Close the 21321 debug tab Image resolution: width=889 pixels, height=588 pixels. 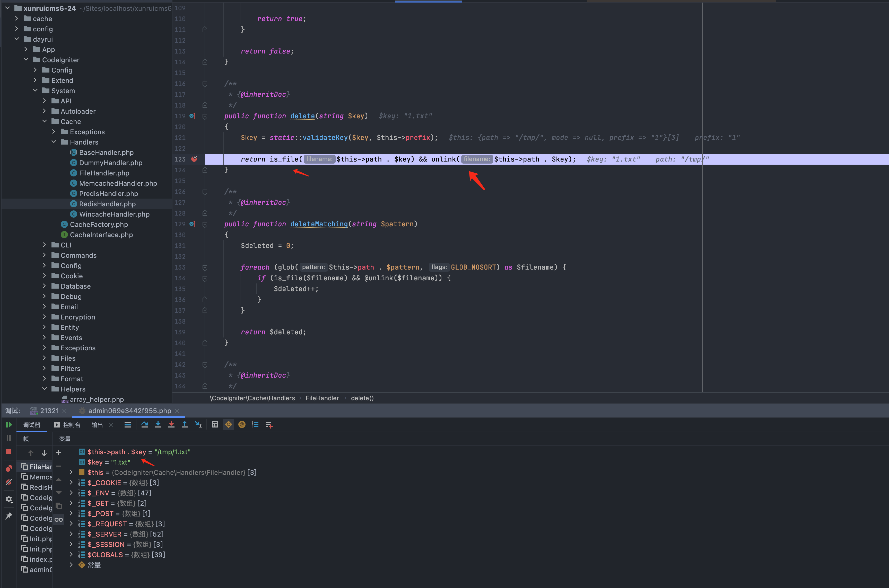click(65, 411)
